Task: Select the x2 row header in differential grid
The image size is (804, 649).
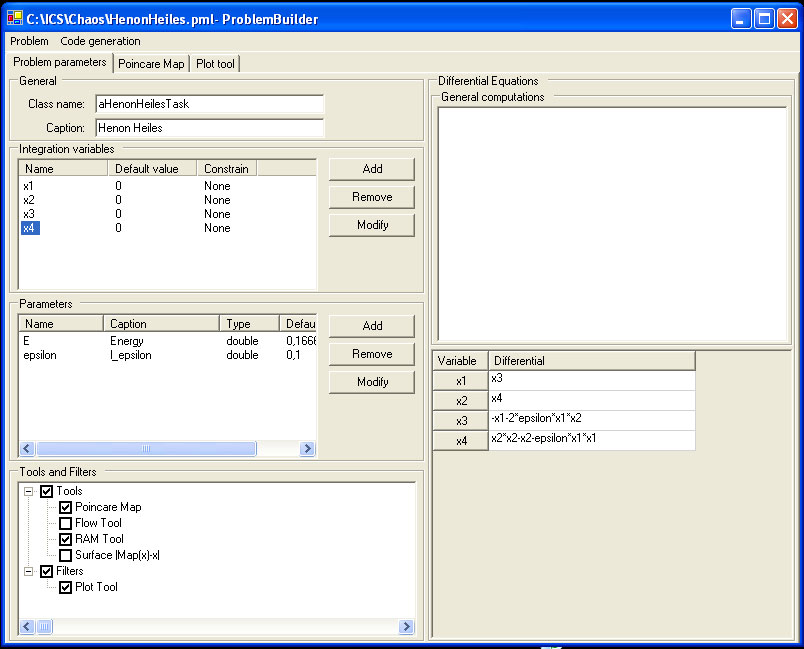Action: coord(461,401)
